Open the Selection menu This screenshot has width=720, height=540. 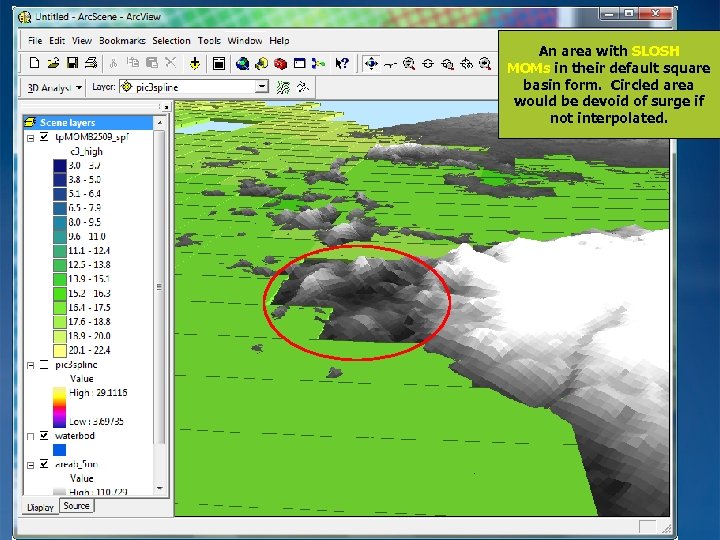171,40
